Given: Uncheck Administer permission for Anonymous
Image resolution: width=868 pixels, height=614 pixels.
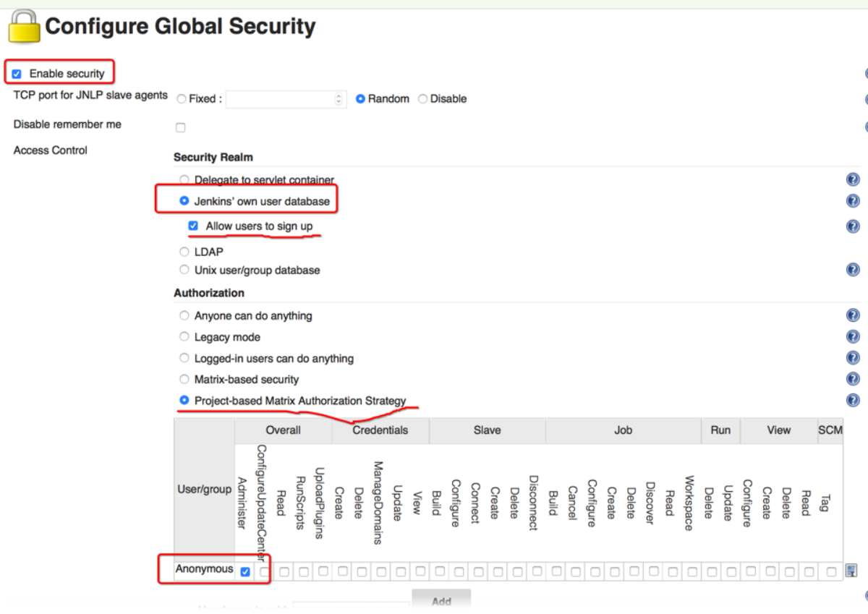Looking at the screenshot, I should pos(245,572).
